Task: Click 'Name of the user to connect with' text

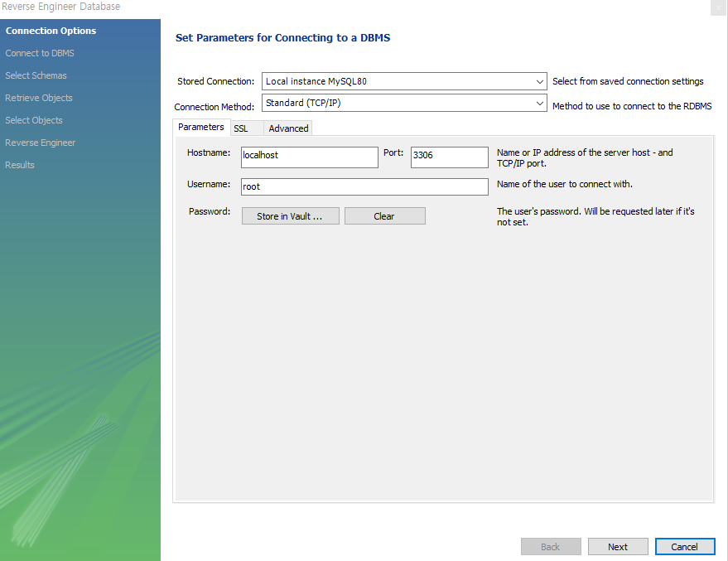Action: pos(565,184)
